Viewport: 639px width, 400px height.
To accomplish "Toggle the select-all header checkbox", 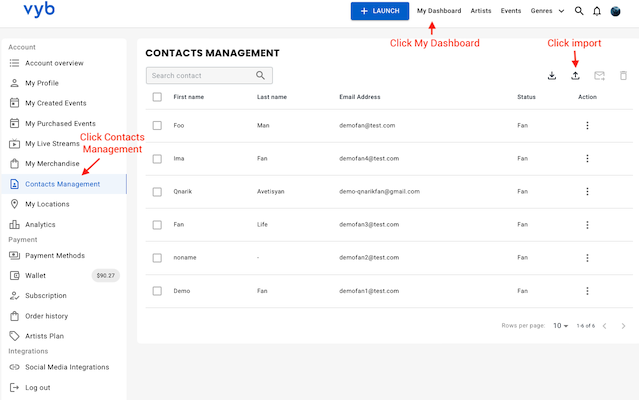I will pyautogui.click(x=157, y=97).
